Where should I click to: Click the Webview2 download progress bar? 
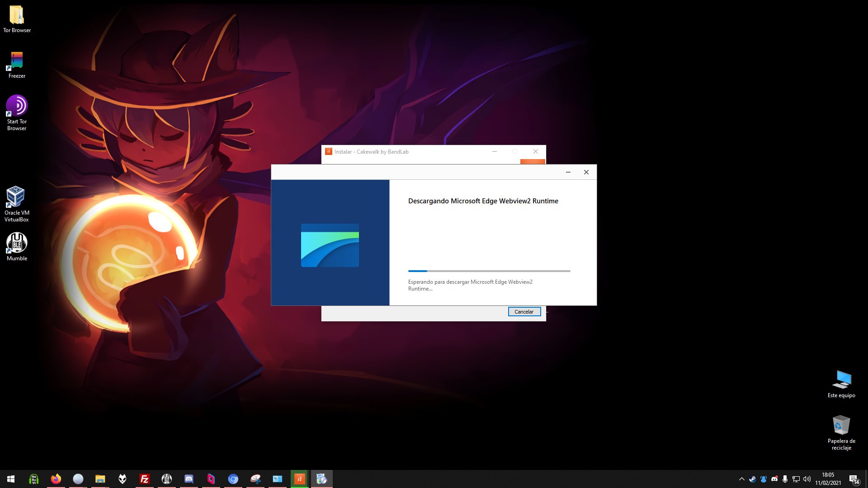point(489,271)
